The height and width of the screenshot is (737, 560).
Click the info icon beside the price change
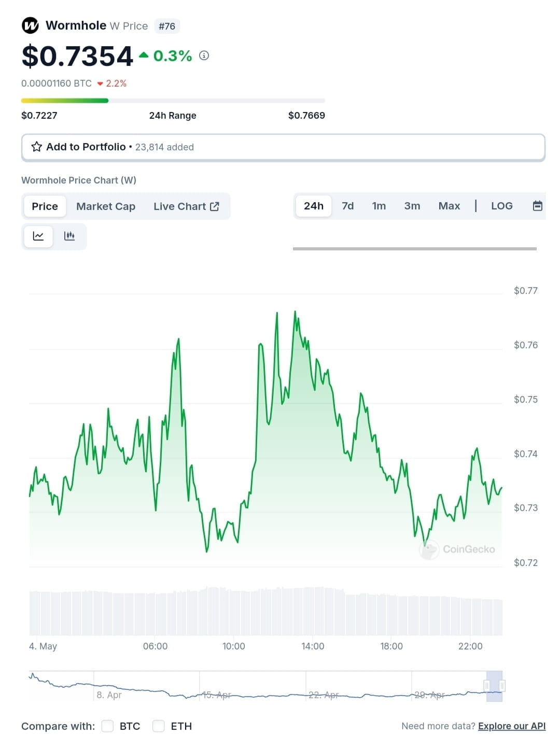tap(204, 56)
